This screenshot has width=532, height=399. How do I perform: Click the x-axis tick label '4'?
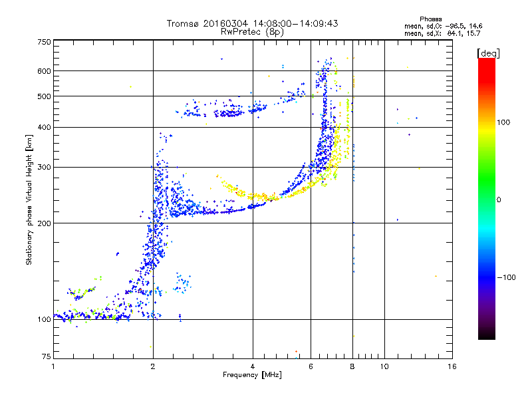[x=253, y=366]
